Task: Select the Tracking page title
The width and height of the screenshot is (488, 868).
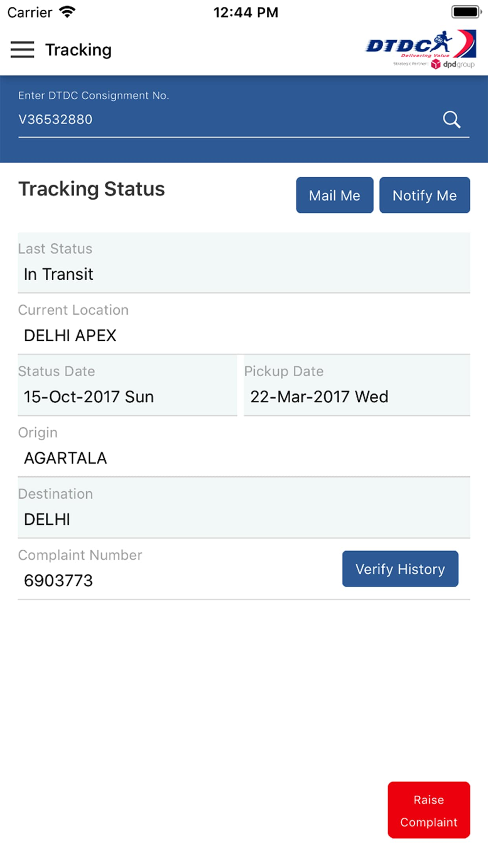Action: (x=79, y=50)
